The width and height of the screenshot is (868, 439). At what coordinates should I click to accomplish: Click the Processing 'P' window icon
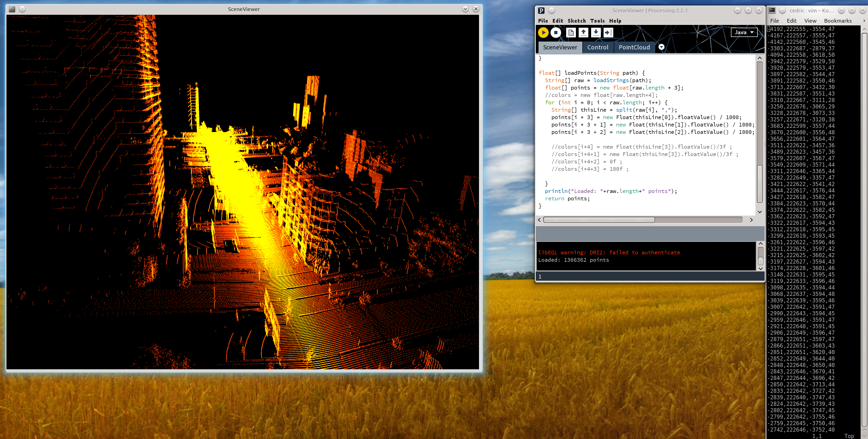coord(541,11)
